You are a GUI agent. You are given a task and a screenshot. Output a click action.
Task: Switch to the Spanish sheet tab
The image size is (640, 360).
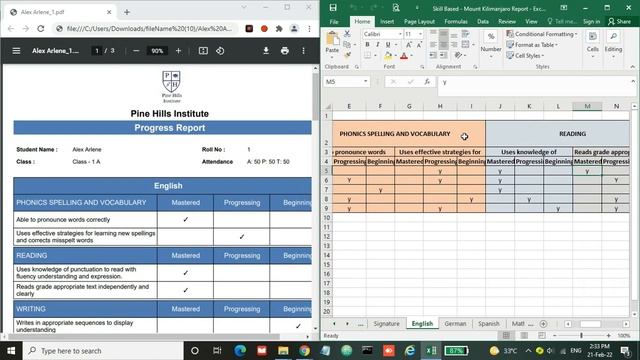489,323
